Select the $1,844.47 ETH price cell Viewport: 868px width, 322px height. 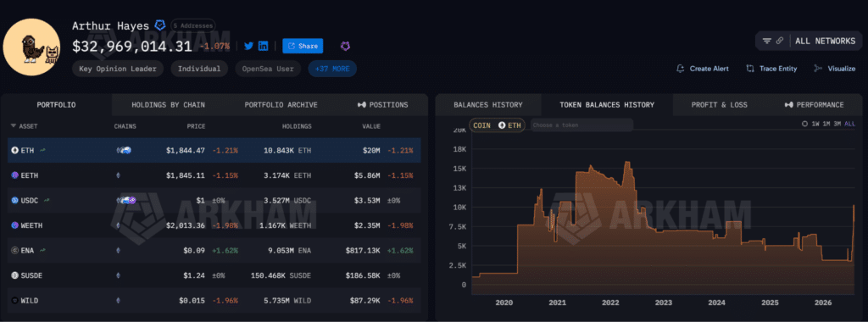186,150
